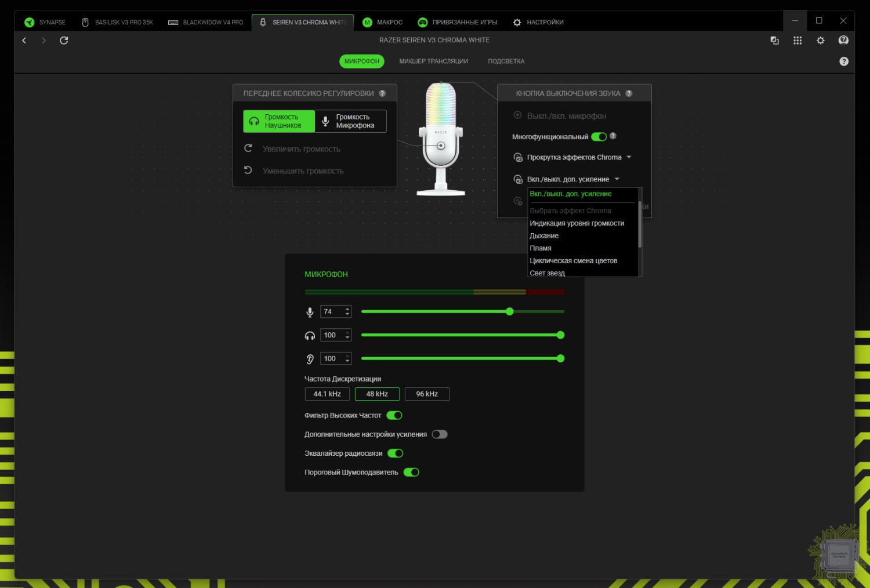The image size is (870, 588).
Task: Select Дыхание from the dropdown list
Action: 544,236
